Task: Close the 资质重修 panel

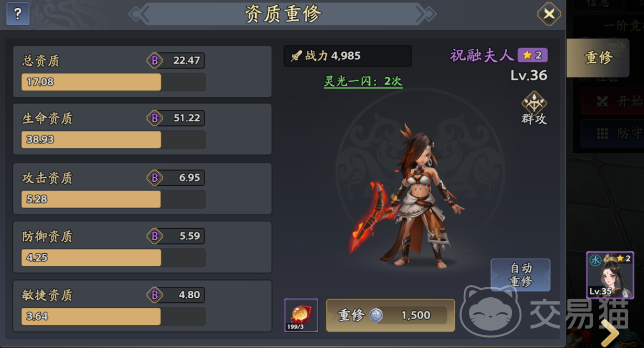Action: coord(549,14)
